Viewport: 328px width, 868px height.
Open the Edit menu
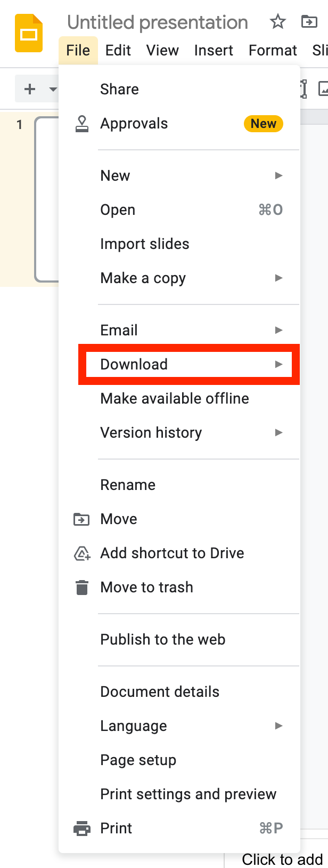tap(118, 51)
